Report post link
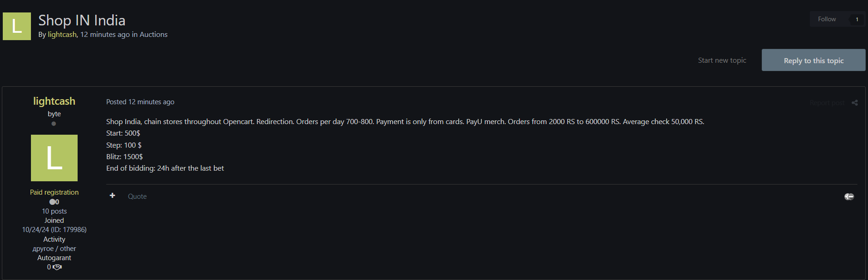Screen dimensions: 868x280 (x=826, y=103)
